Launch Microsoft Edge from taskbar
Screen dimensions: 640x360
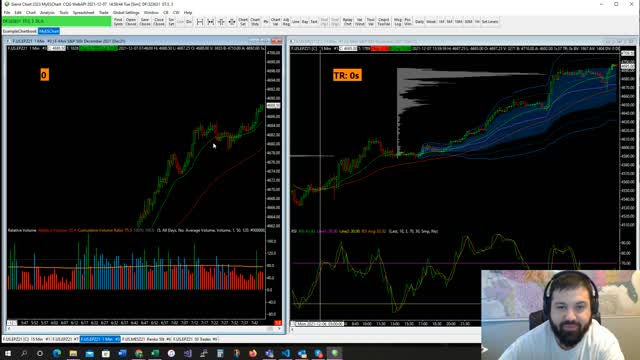click(57, 353)
